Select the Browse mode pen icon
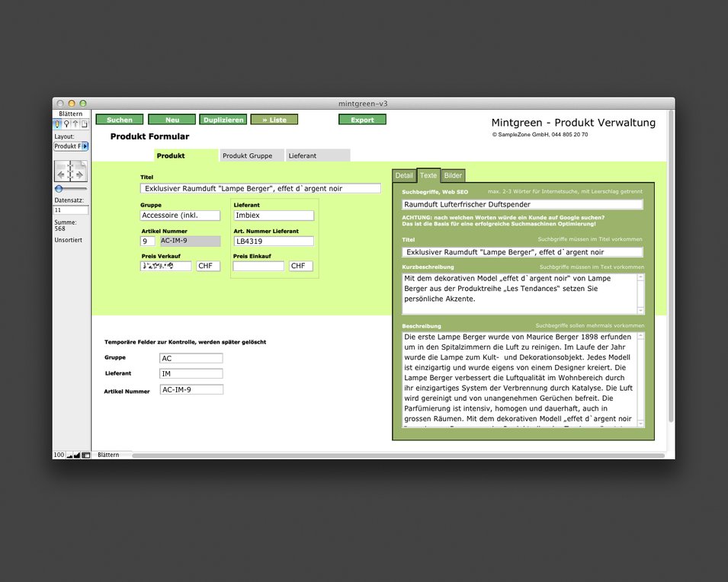This screenshot has height=582, width=728. tap(58, 124)
